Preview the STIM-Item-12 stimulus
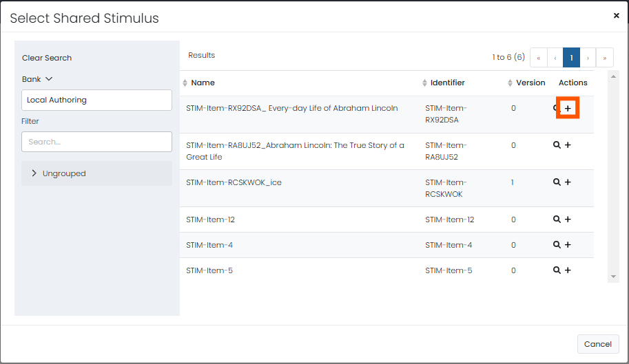Screen dimensions: 629x364 pos(557,219)
